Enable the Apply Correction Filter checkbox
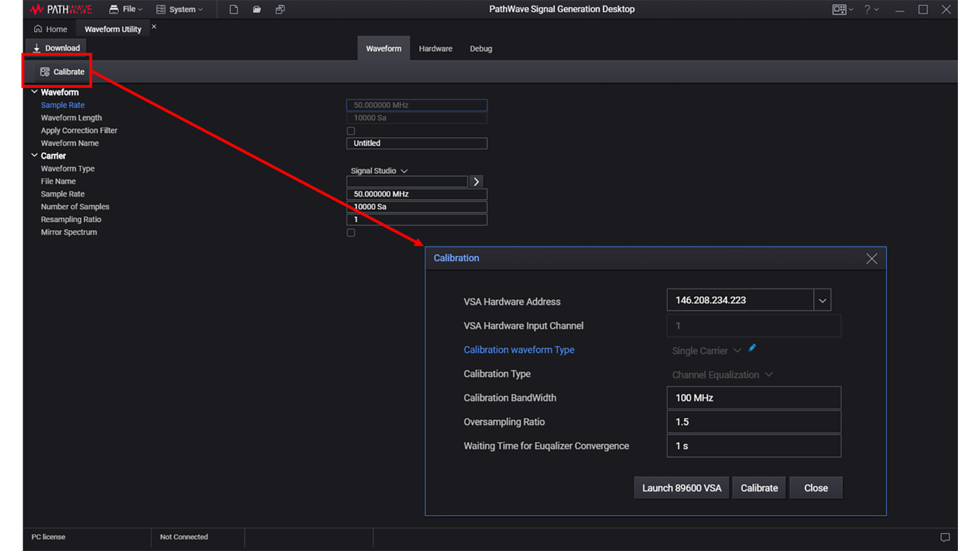This screenshot has width=980, height=551. point(351,131)
